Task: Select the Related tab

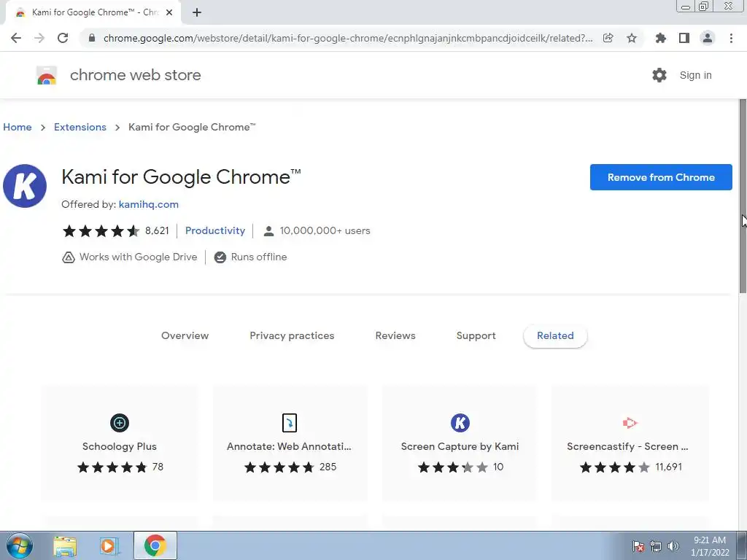Action: pos(555,335)
